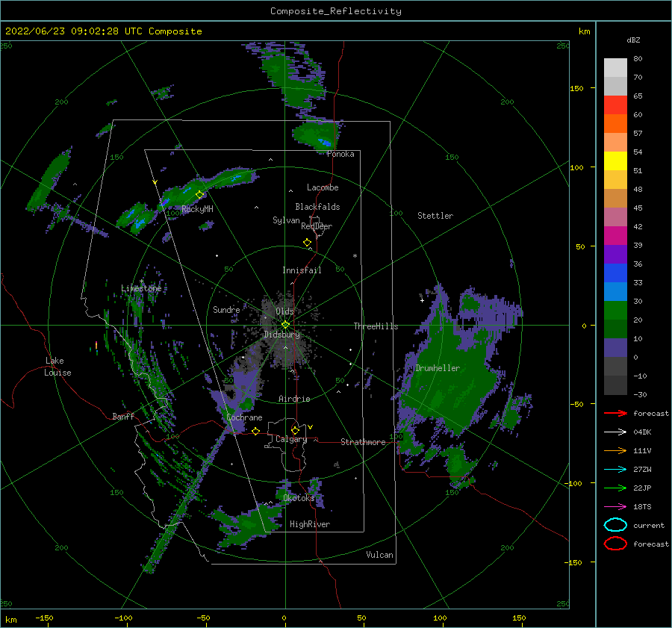
Task: Click the yellow diamond marker below Cochrane
Action: 256,432
